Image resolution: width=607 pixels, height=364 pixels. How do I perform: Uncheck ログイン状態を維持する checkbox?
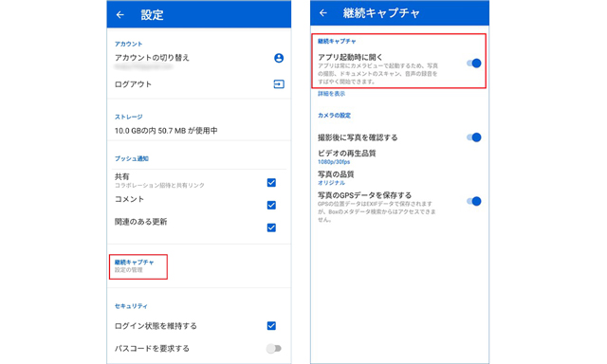coord(271,326)
